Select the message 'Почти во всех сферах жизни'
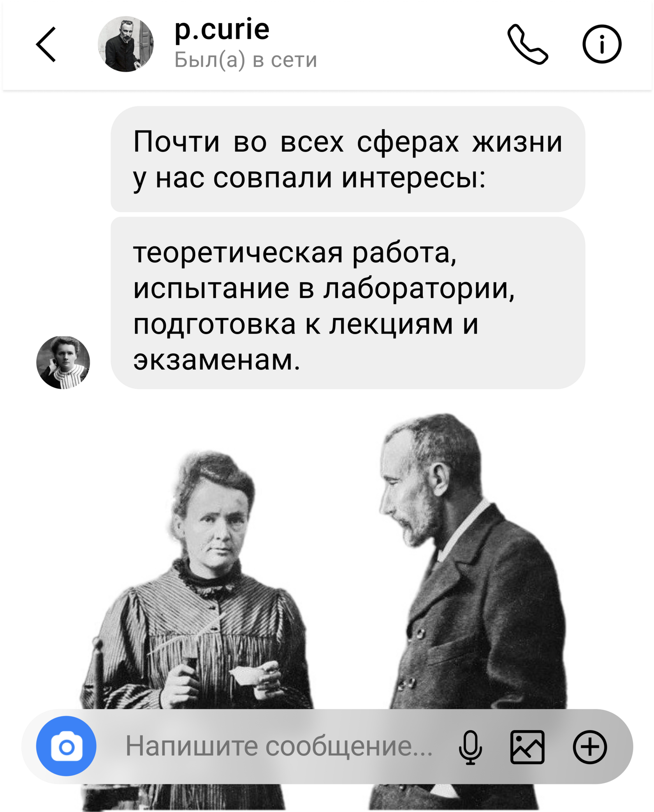The width and height of the screenshot is (654, 812). (348, 159)
